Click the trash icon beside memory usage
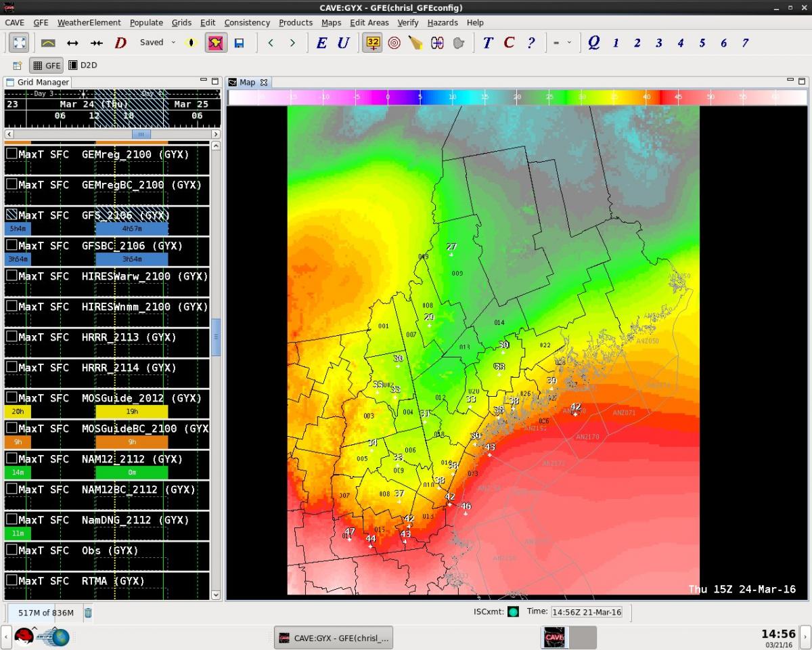This screenshot has height=650, width=812. click(88, 613)
